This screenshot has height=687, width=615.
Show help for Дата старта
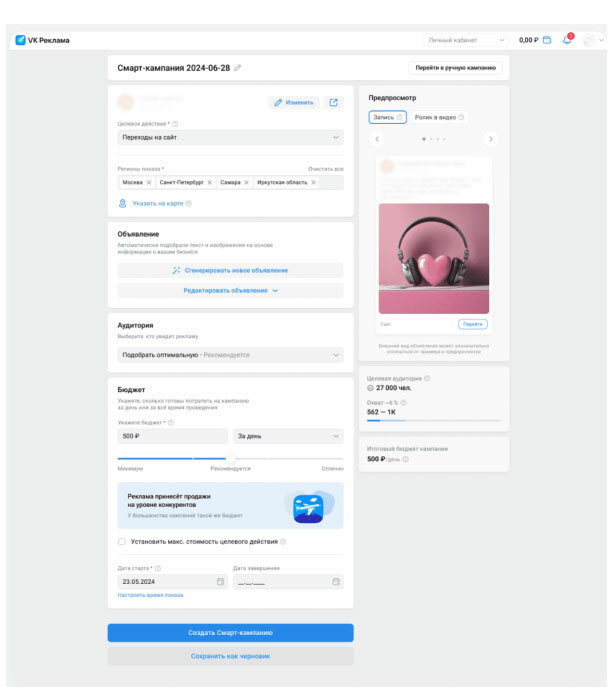(x=158, y=568)
